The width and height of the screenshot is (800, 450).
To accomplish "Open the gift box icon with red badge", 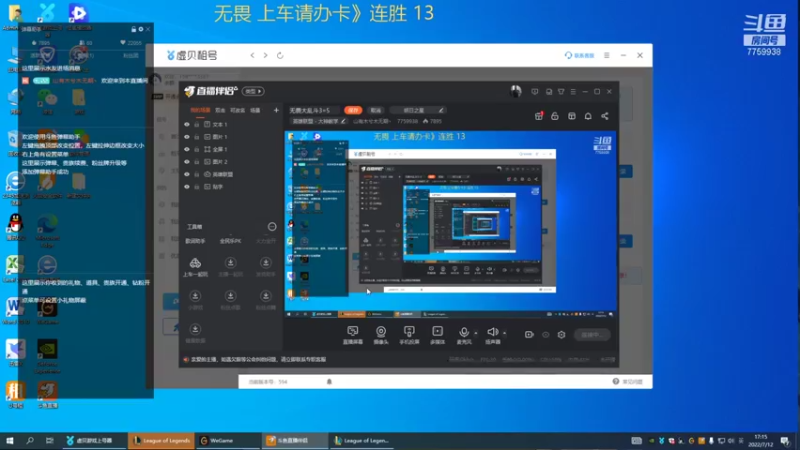I will click(539, 116).
